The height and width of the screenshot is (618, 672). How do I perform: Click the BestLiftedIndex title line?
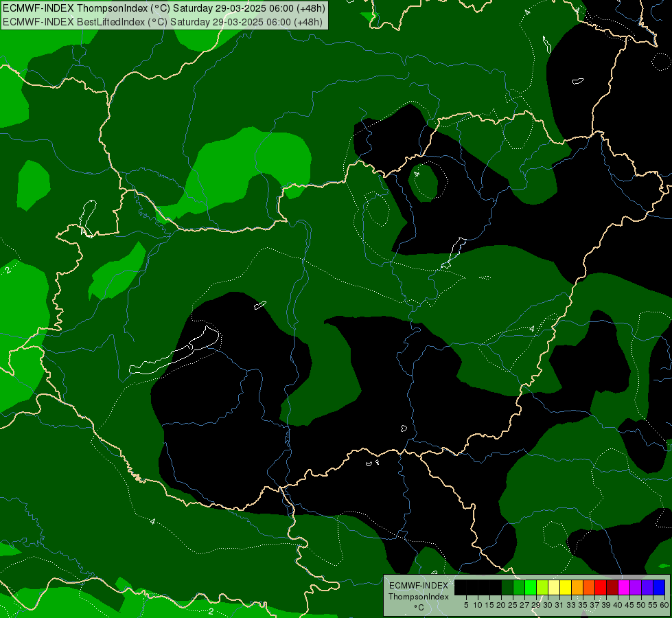pyautogui.click(x=163, y=22)
